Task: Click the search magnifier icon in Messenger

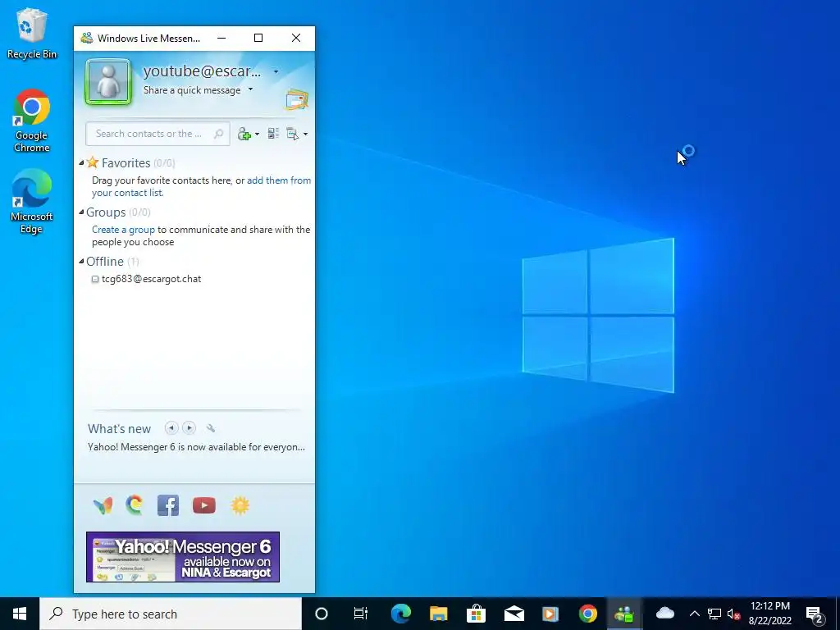Action: tap(218, 134)
